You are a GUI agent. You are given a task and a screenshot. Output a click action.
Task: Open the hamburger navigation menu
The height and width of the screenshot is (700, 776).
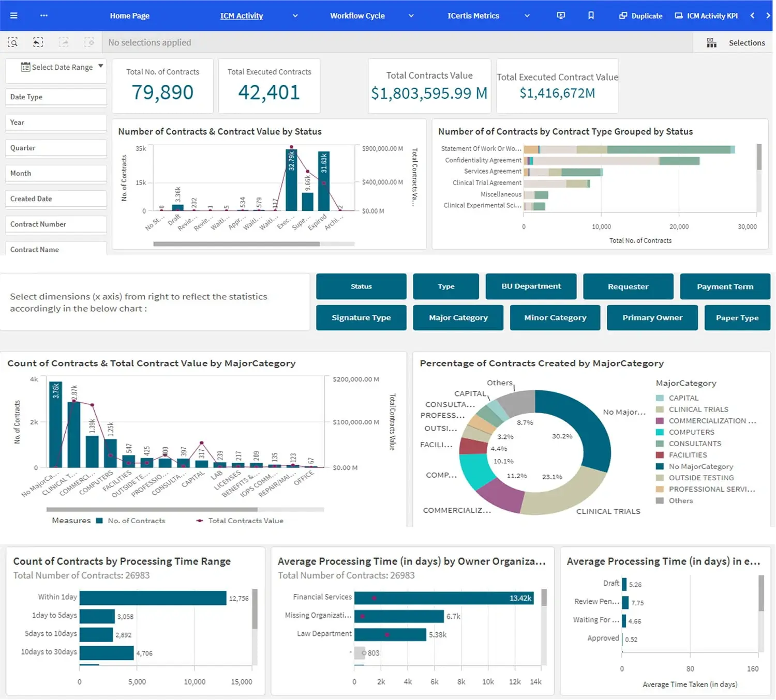coord(14,16)
